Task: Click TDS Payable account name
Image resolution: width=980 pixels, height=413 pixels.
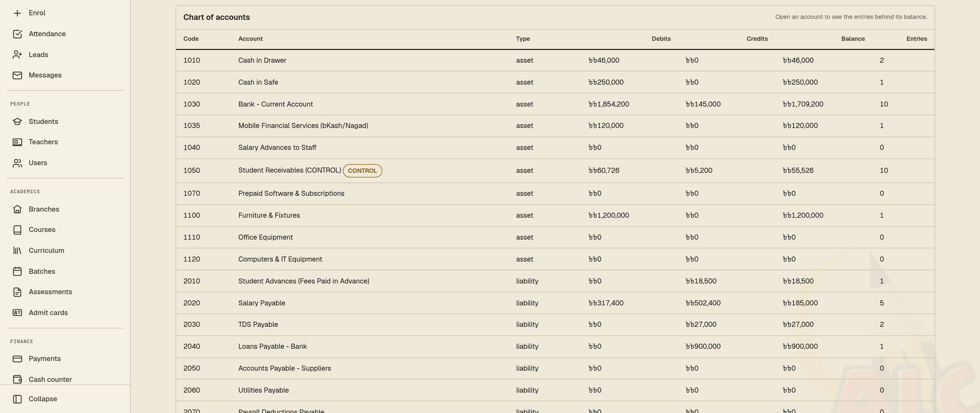Action: (258, 325)
